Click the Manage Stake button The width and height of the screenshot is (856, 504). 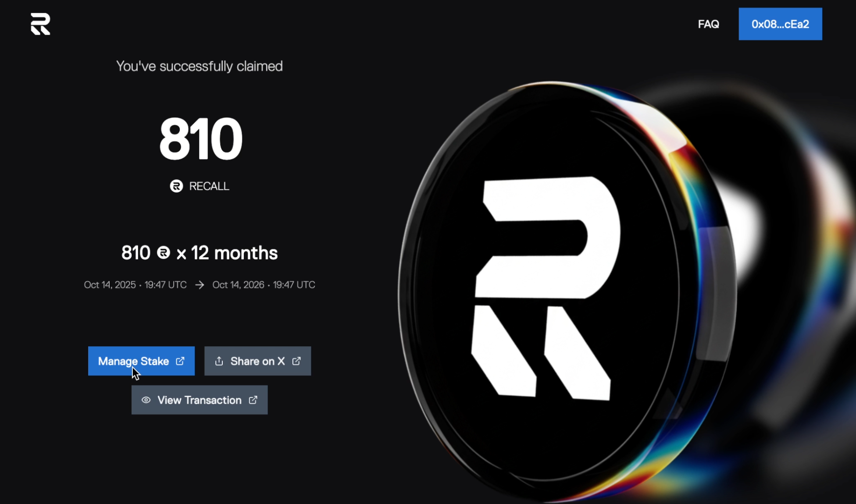[141, 361]
